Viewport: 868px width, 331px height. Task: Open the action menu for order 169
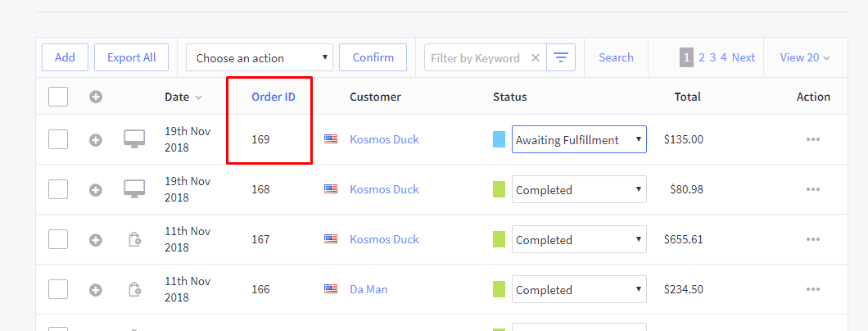(812, 139)
